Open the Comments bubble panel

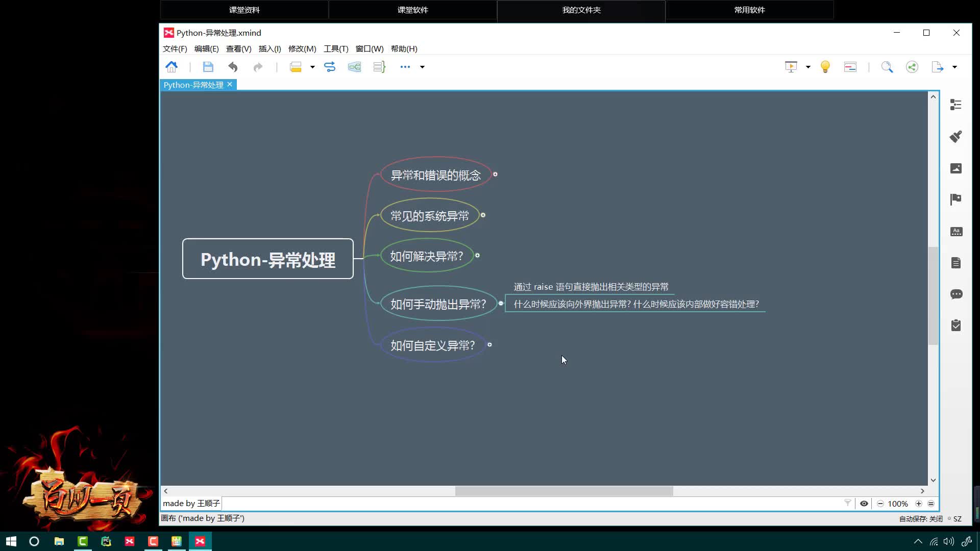[957, 294]
